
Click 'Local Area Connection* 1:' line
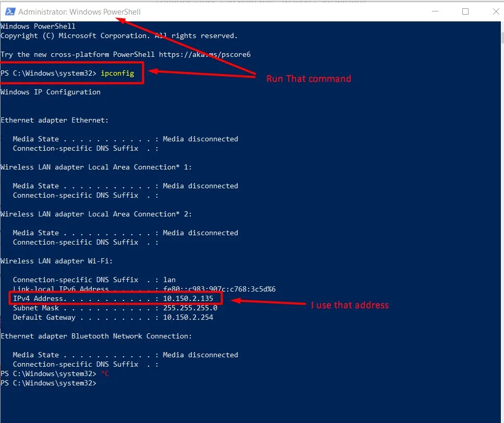tap(96, 167)
